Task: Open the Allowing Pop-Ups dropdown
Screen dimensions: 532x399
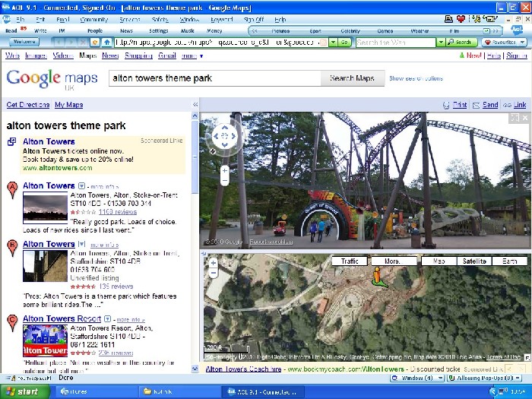Action: tap(484, 378)
